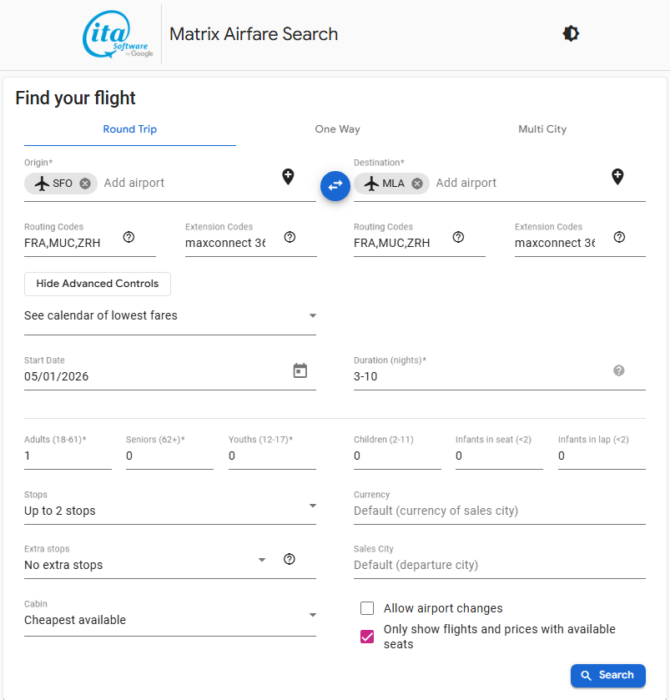Open nearby airports picker for destination
670x700 pixels.
(618, 177)
